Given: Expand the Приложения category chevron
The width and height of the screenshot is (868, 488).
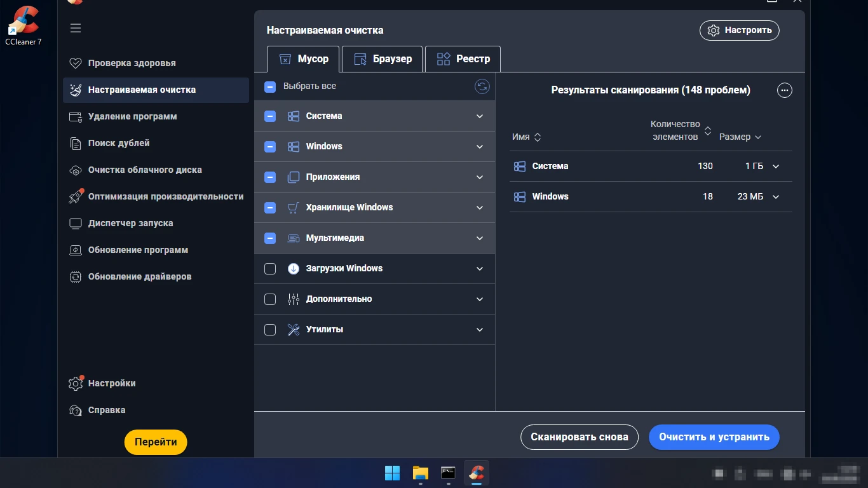Looking at the screenshot, I should coord(480,177).
